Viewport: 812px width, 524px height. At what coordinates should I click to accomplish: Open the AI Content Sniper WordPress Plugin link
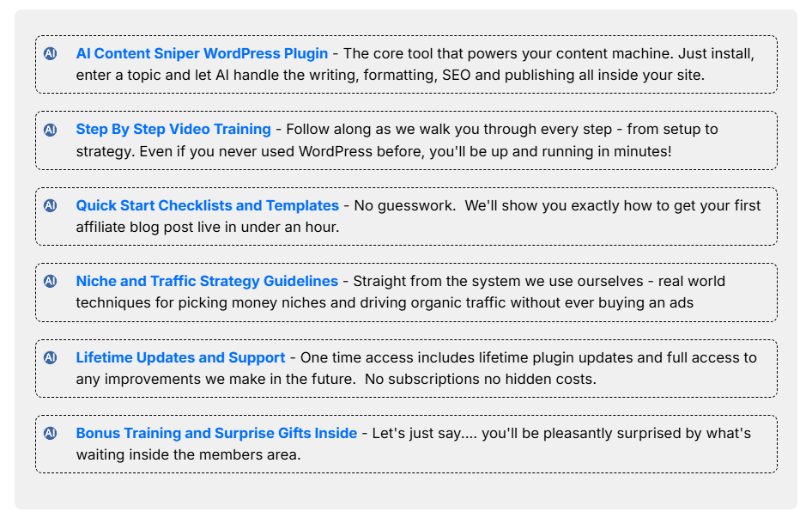[202, 53]
